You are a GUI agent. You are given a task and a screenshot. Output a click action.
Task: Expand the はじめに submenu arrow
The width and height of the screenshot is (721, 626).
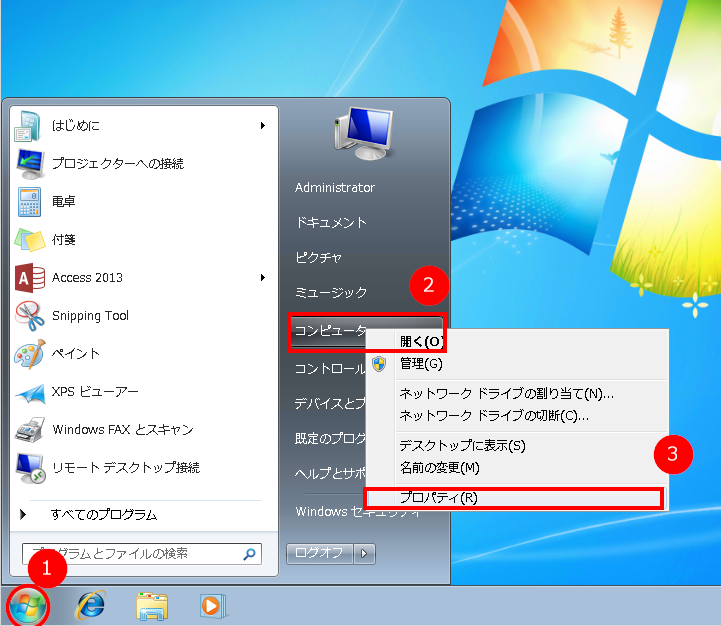[x=263, y=126]
